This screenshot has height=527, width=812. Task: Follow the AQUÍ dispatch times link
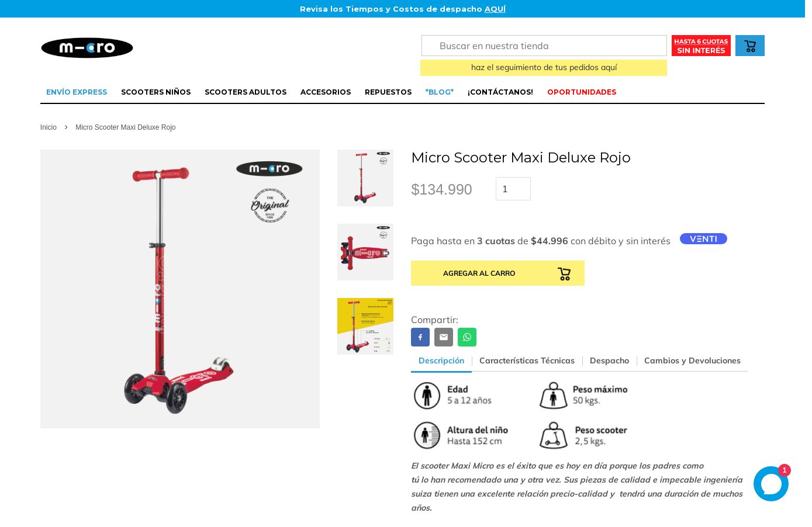[495, 9]
